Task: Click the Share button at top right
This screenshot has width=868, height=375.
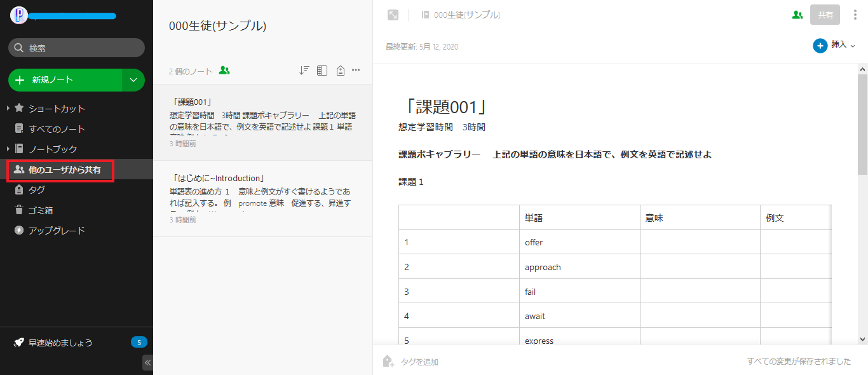Action: tap(825, 15)
